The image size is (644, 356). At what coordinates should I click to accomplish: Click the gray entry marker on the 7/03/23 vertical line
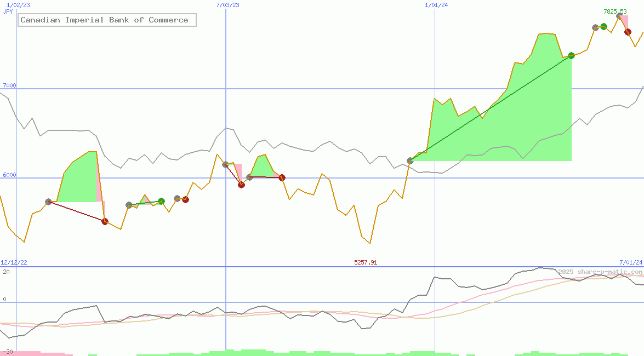pos(225,164)
